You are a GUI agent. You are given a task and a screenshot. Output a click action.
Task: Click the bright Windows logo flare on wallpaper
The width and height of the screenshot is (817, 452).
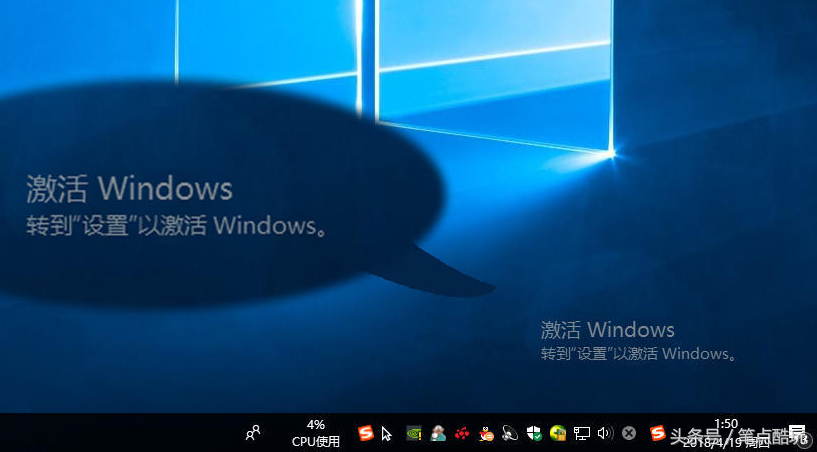point(611,153)
